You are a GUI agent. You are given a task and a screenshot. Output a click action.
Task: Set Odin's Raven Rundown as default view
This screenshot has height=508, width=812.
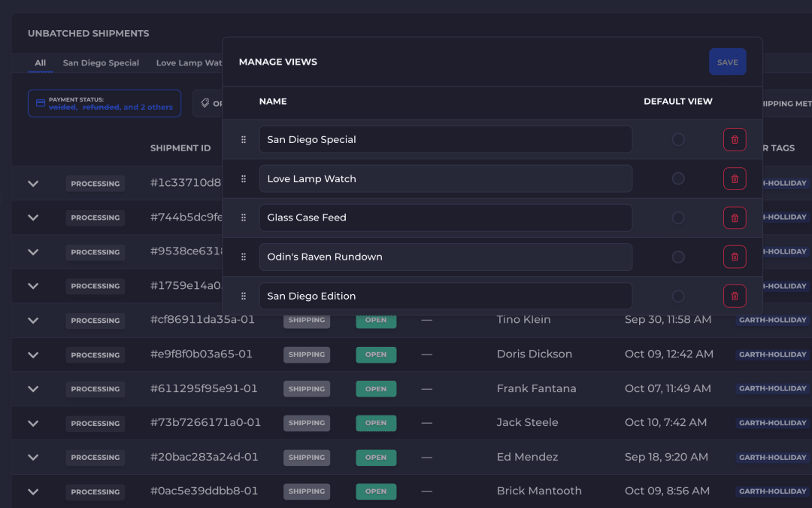point(678,257)
